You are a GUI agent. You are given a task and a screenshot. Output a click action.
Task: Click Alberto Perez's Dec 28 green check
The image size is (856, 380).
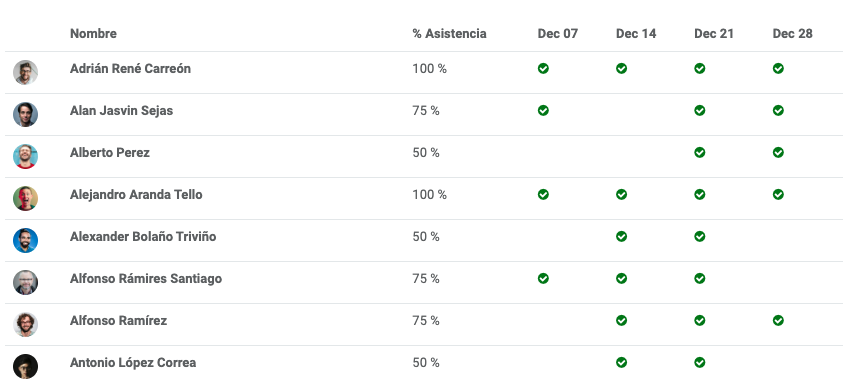(778, 152)
